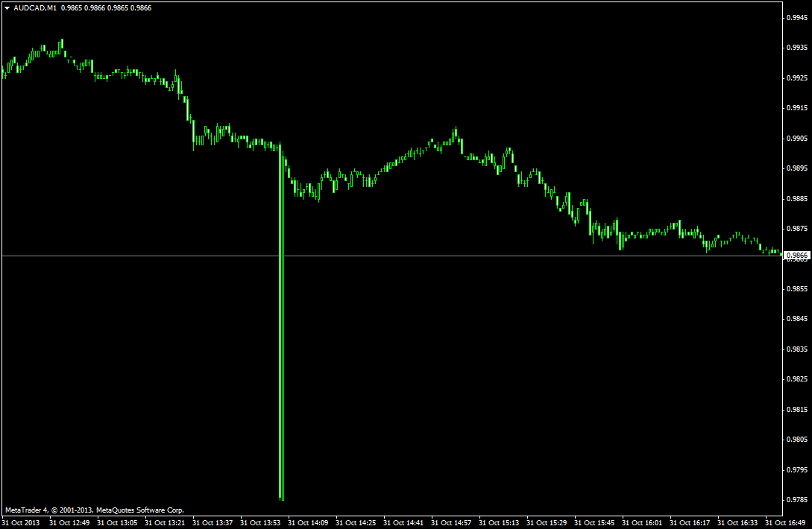Click the 0.9885 price axis label

click(x=797, y=199)
